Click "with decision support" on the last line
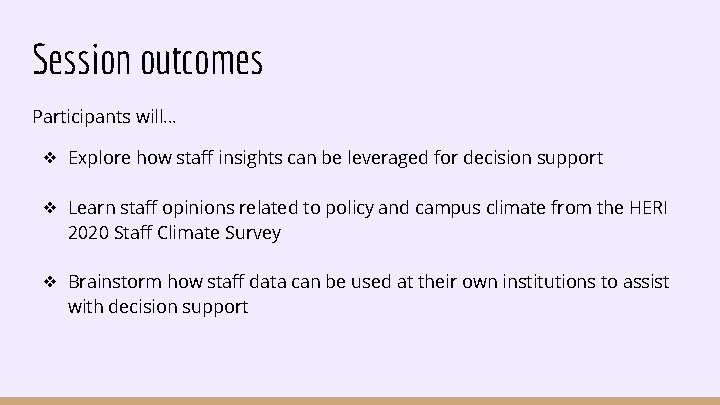The height and width of the screenshot is (405, 720). [158, 308]
